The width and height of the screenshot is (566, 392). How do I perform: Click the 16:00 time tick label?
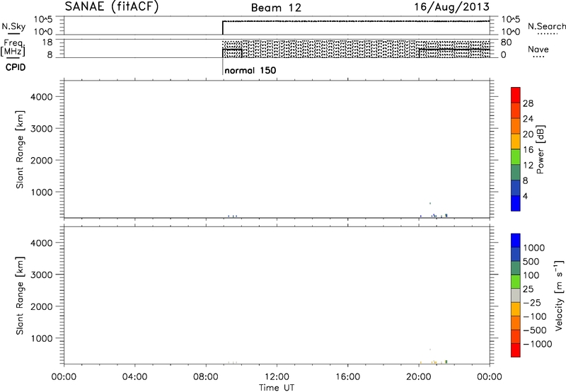tap(347, 377)
